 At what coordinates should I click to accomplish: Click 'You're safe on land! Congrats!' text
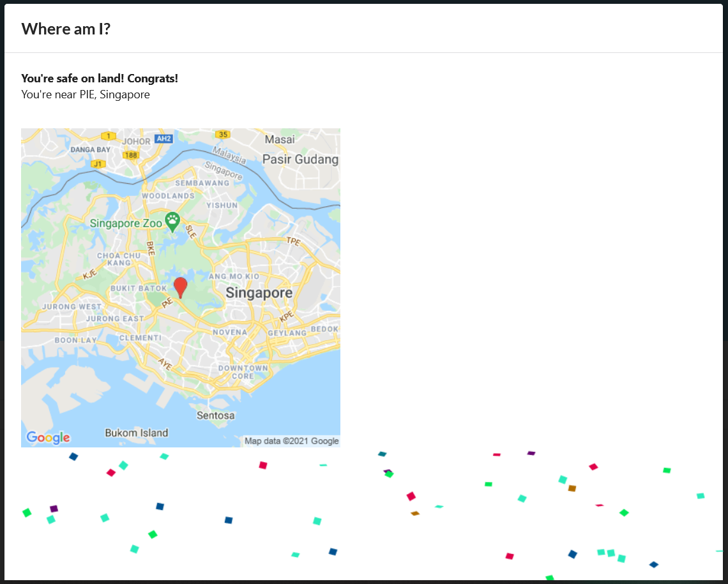[100, 79]
